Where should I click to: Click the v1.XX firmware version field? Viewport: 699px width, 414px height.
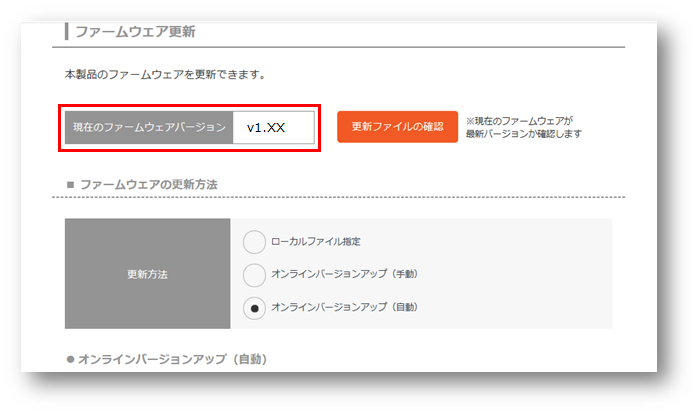tap(273, 128)
